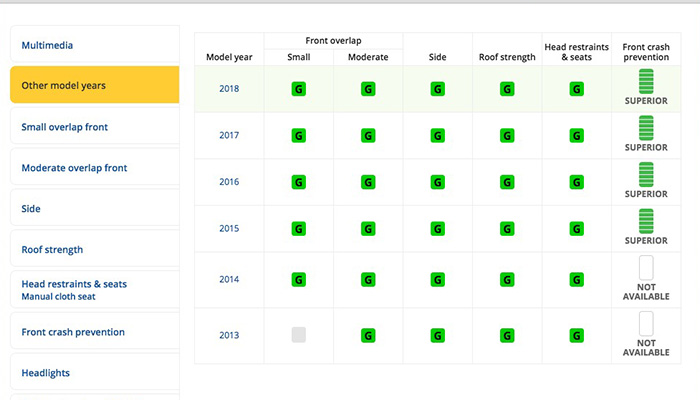This screenshot has width=700, height=400.
Task: Click 2018 Side Good rating icon
Action: click(x=438, y=89)
